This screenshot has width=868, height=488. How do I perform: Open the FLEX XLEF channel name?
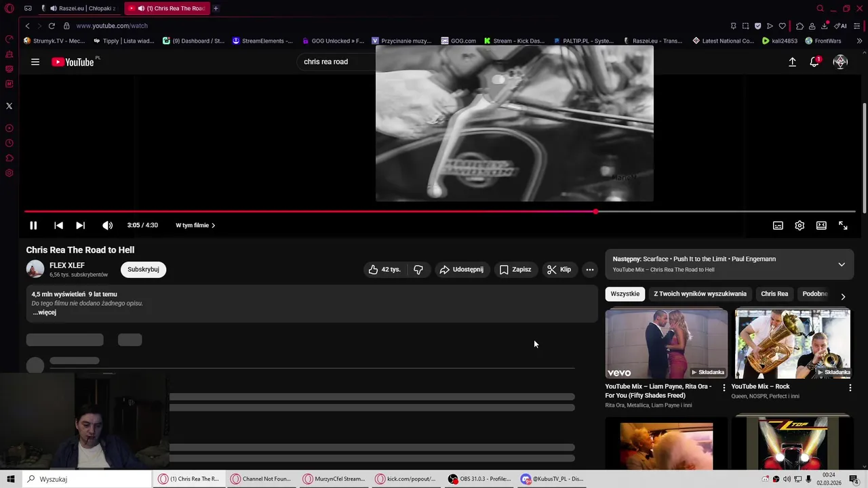[x=67, y=265]
